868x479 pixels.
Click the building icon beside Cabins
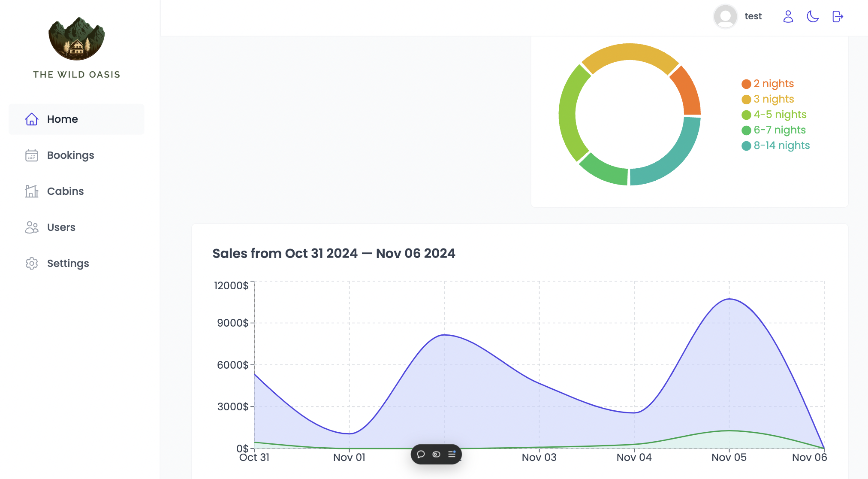[x=32, y=191]
